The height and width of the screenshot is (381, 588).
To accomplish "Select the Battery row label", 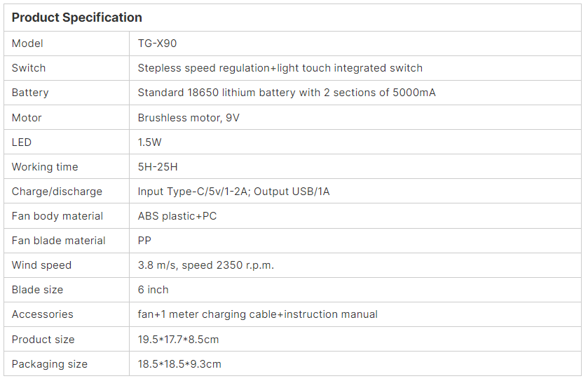I will tap(30, 93).
